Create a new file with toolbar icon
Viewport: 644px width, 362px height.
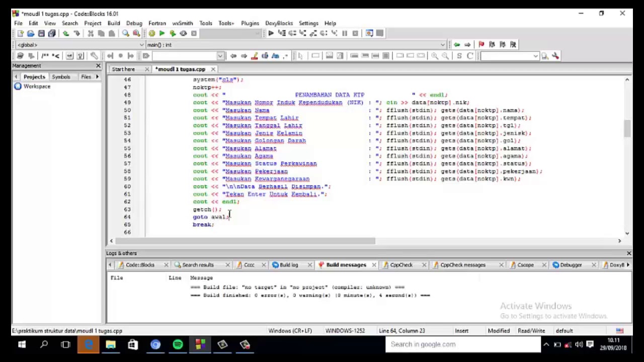pyautogui.click(x=20, y=33)
